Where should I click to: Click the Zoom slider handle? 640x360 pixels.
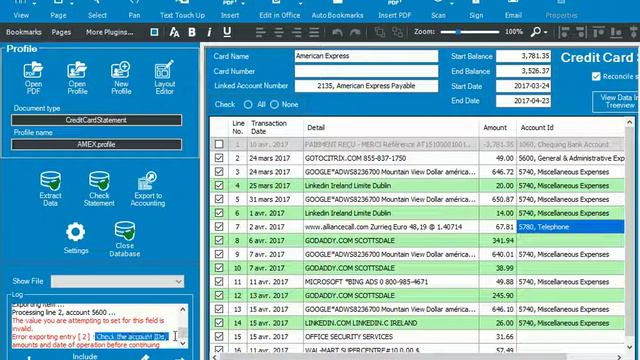tap(458, 32)
